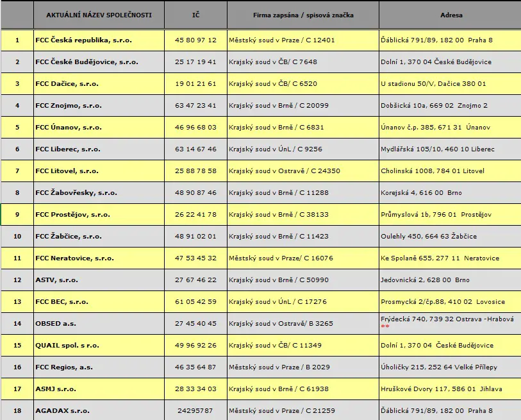
Task: Click Městský soud v Praze / C 12401
Action: click(282, 40)
